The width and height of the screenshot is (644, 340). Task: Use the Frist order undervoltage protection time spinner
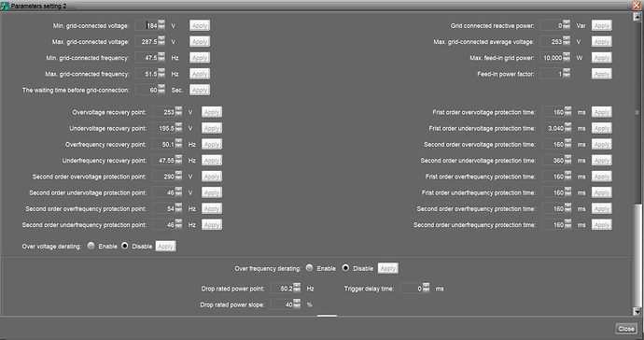[x=567, y=128]
